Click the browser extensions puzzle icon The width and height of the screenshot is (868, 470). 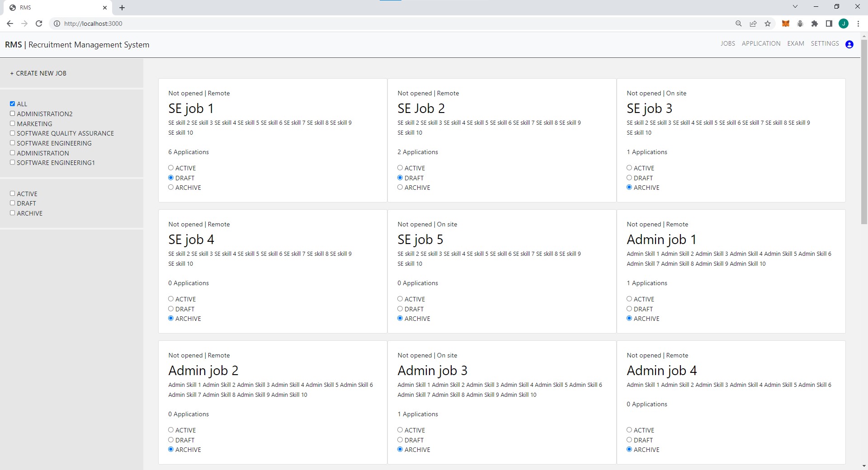coord(815,23)
